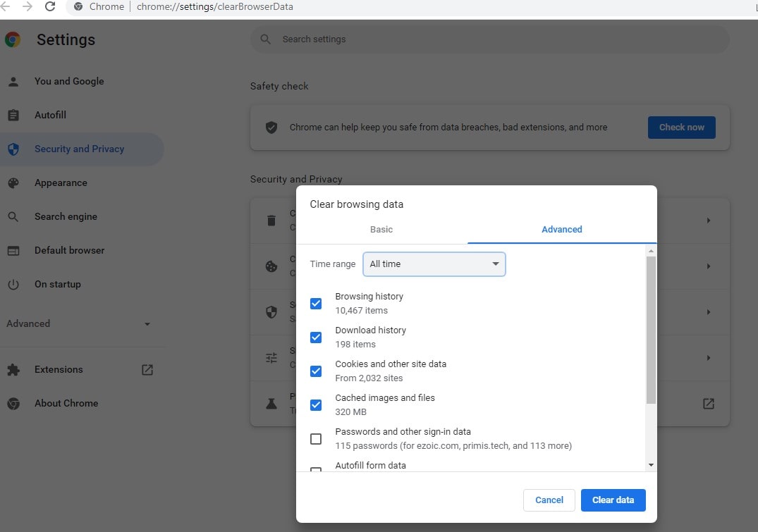Collapse the Advanced sidebar section

click(x=146, y=323)
